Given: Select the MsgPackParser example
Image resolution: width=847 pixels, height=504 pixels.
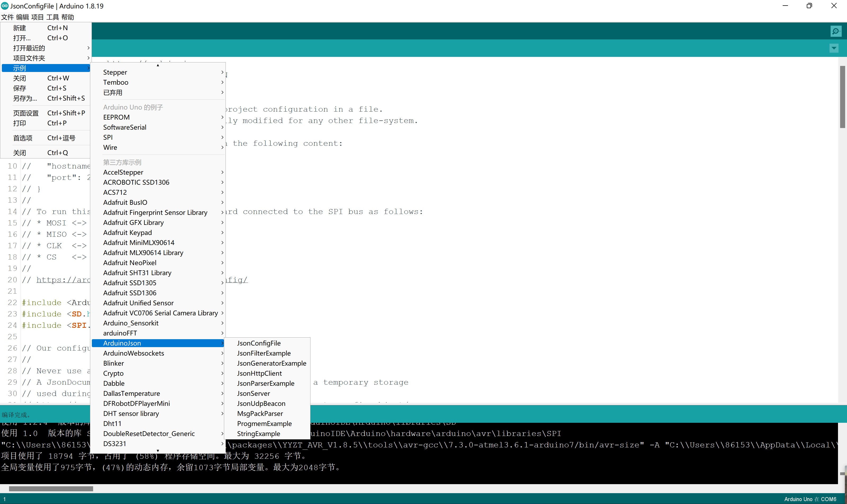Looking at the screenshot, I should coord(260,413).
